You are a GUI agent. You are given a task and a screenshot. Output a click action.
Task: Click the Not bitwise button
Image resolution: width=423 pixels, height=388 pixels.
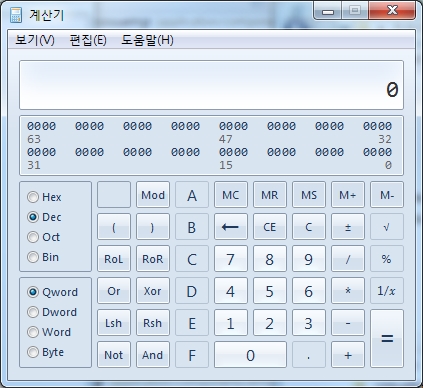114,355
